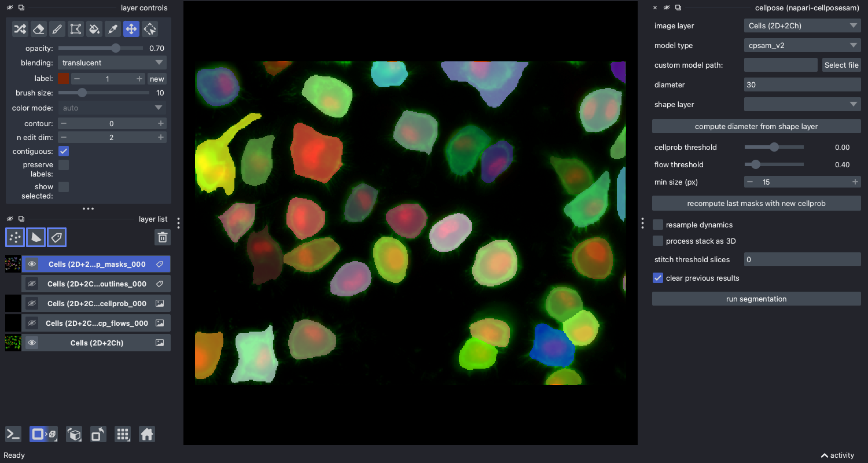Click Select file for custom model
Screen dimensions: 868x463
(841, 65)
